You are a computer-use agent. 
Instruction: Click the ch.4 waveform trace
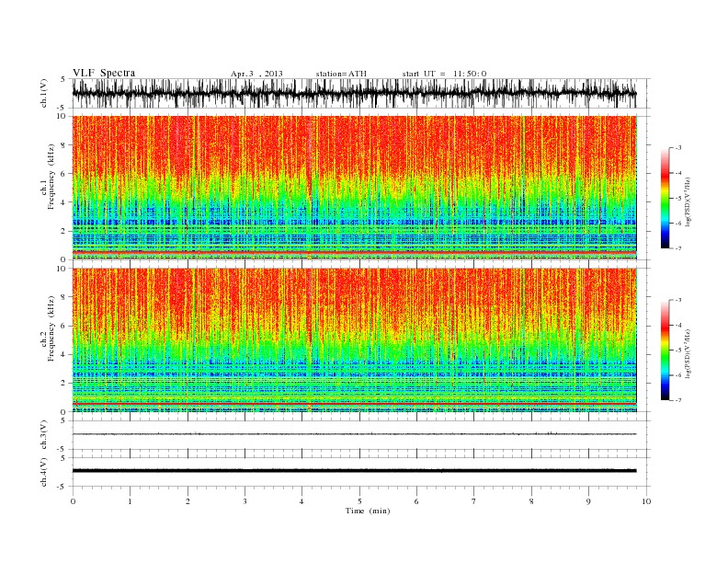[x=354, y=471]
